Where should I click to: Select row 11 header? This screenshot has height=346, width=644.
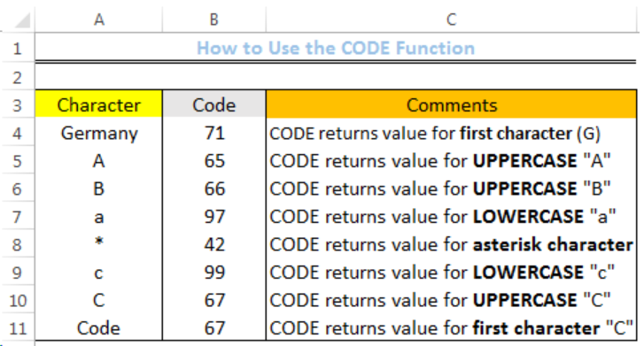[17, 328]
